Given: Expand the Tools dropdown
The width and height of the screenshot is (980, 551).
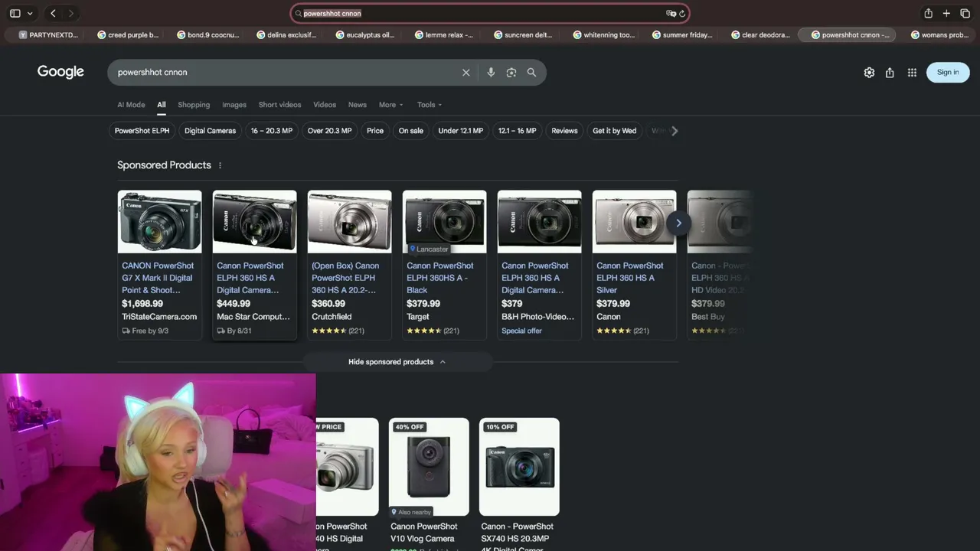Looking at the screenshot, I should point(430,105).
